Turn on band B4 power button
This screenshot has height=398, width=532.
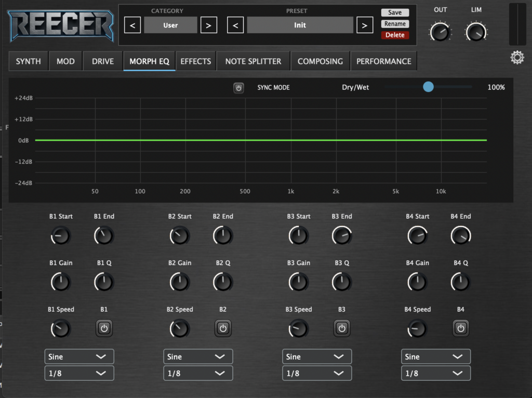(460, 328)
